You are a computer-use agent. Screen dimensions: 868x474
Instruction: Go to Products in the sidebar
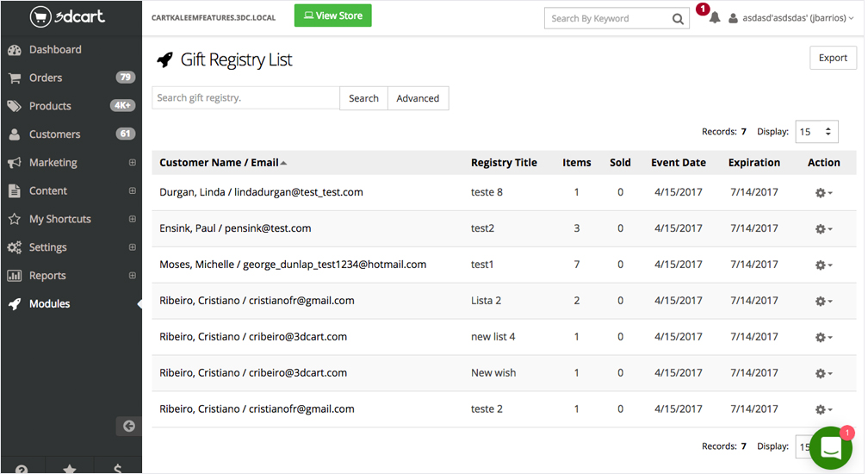click(x=50, y=106)
